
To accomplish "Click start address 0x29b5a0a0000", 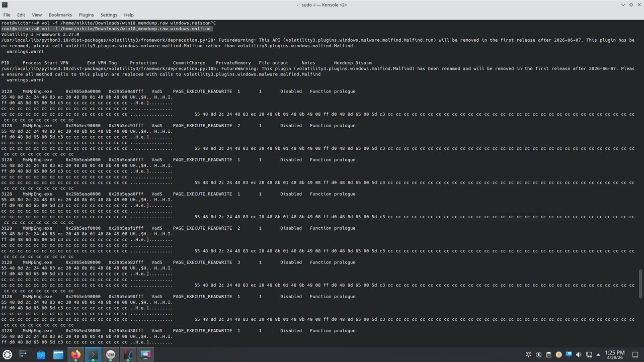I will pos(83,92).
